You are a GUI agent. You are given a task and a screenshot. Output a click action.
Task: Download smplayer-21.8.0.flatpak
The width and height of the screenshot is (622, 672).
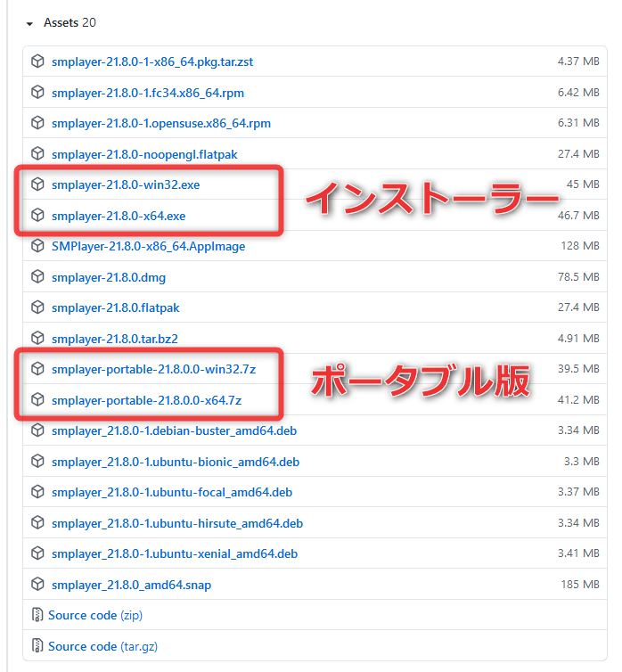click(x=115, y=308)
